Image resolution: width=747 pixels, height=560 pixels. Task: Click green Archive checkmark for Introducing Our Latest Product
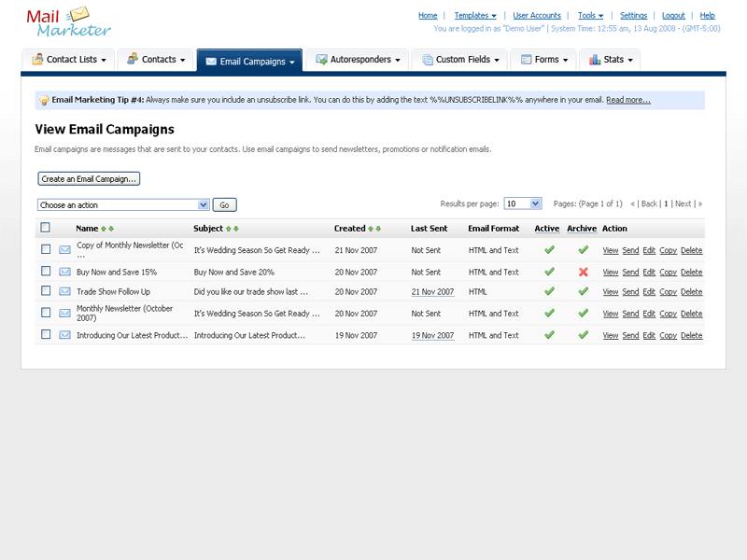point(583,334)
